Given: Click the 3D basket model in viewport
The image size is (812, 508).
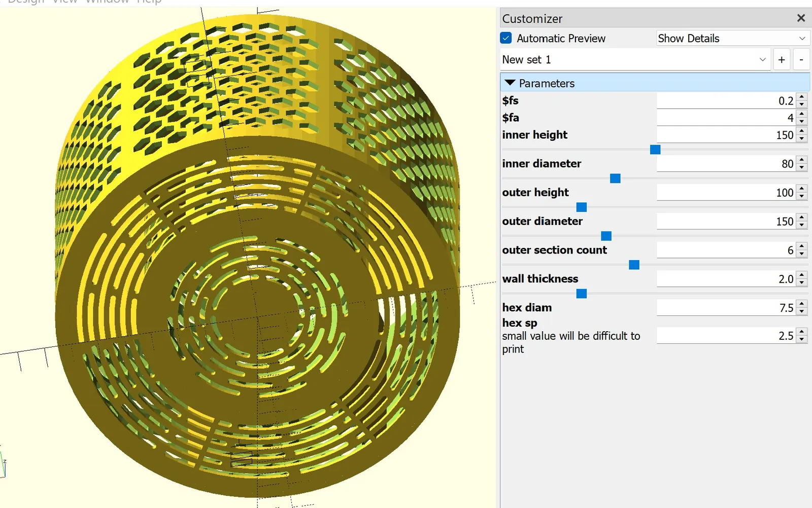Looking at the screenshot, I should coord(257,254).
